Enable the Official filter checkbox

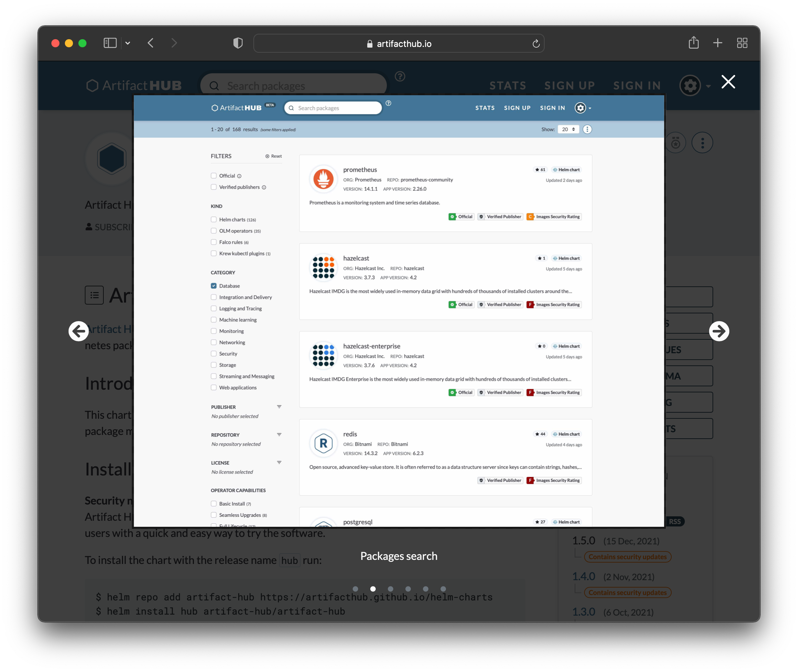pos(213,175)
